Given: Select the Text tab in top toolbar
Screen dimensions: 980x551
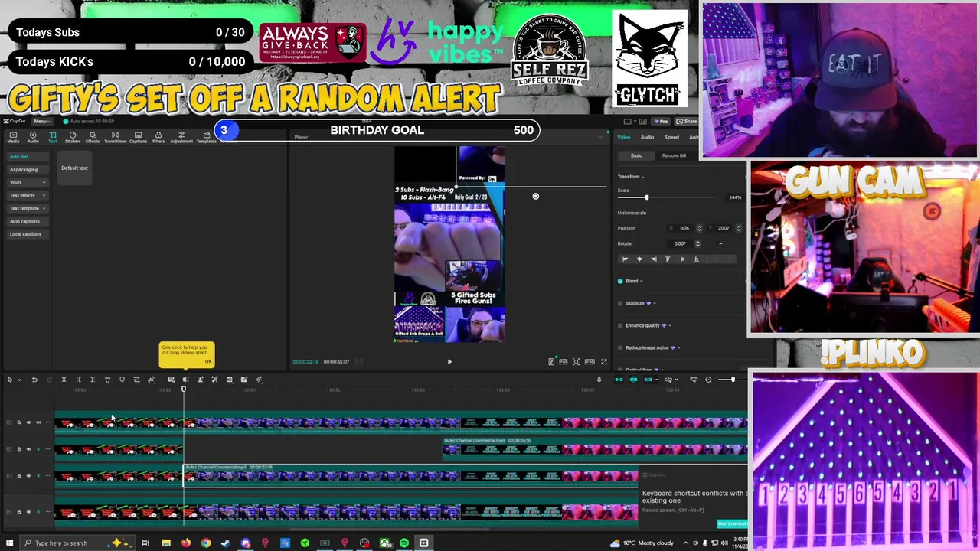Looking at the screenshot, I should [53, 137].
